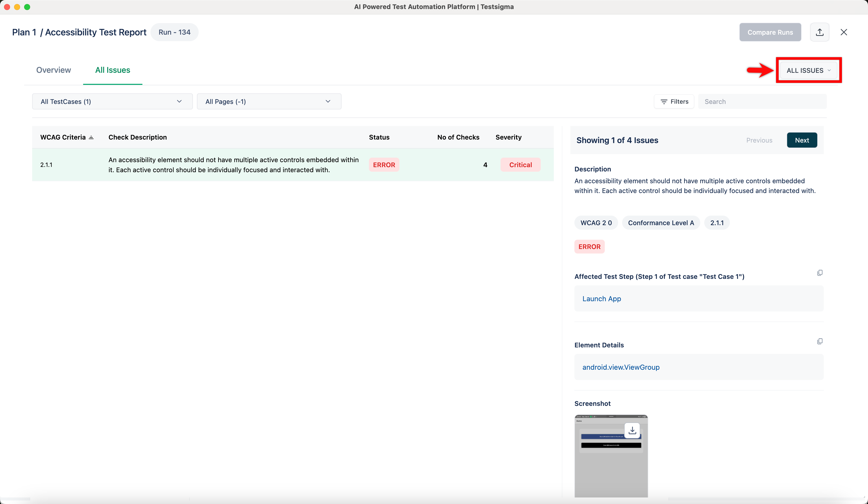Switch to the Overview tab
The image size is (868, 504).
click(x=53, y=70)
